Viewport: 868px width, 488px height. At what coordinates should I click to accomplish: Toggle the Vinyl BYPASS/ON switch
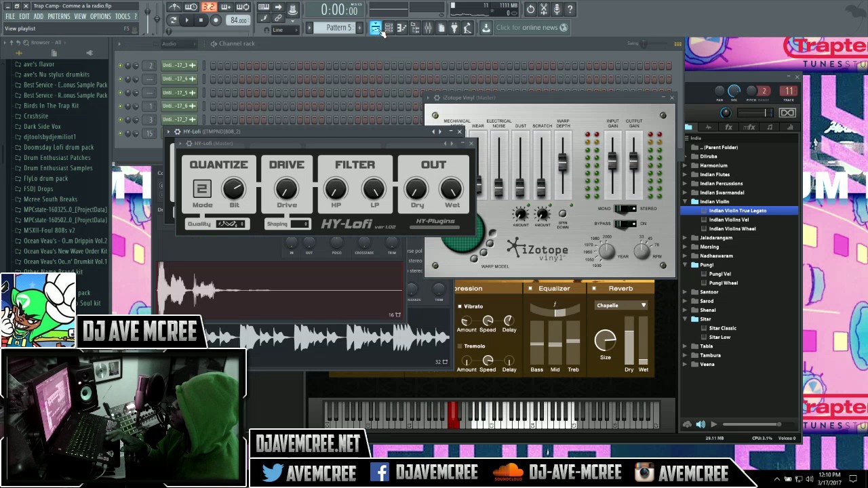tap(625, 224)
